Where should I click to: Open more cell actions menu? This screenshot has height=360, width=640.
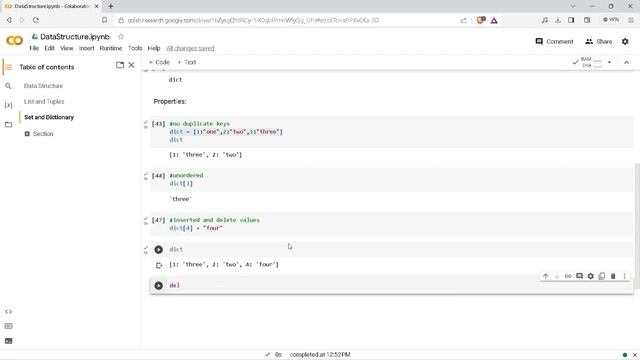pyautogui.click(x=624, y=276)
